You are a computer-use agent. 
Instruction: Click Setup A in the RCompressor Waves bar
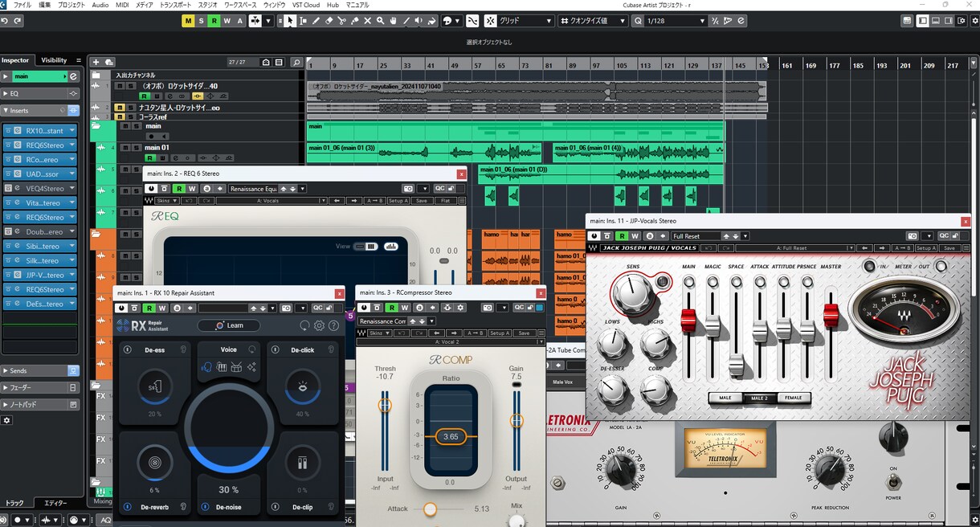[x=500, y=333]
